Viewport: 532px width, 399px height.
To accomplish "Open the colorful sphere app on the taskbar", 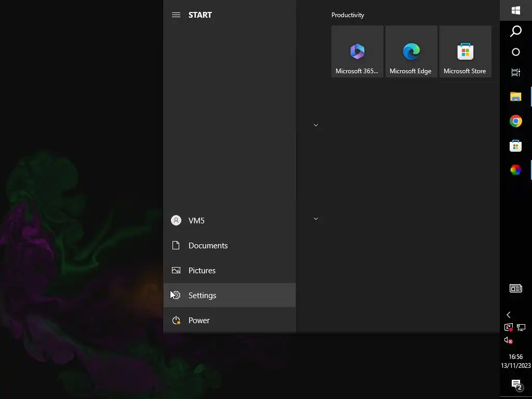I will point(516,170).
